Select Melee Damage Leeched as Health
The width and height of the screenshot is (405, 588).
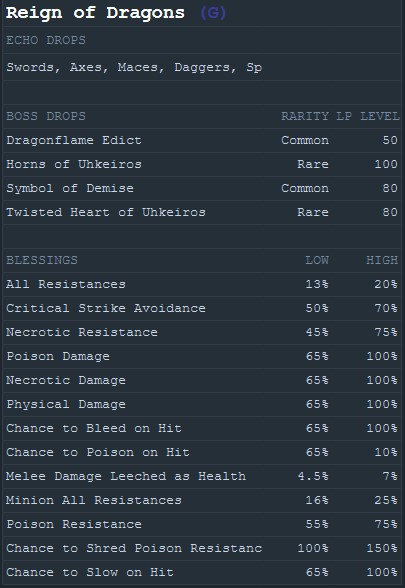(126, 476)
